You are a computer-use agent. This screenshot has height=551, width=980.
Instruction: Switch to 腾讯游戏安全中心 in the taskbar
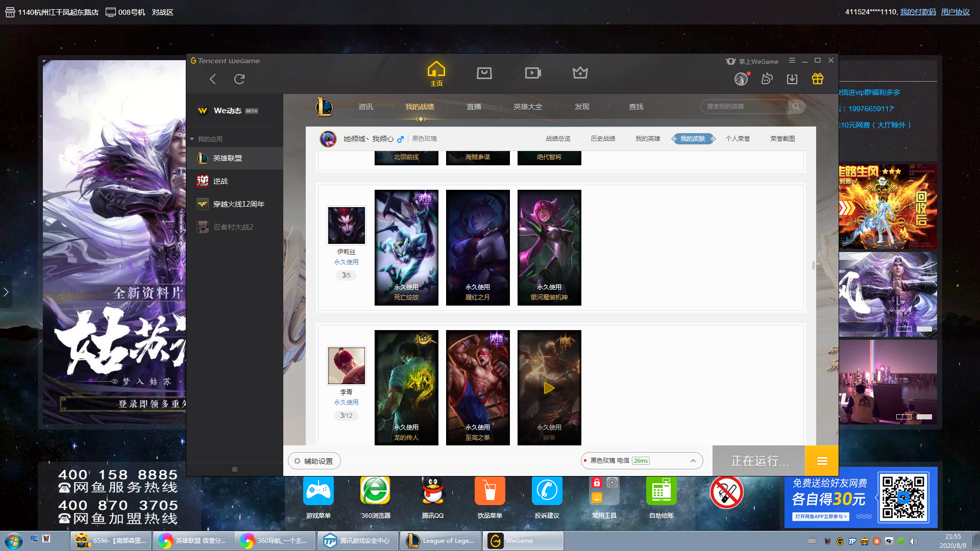click(358, 541)
